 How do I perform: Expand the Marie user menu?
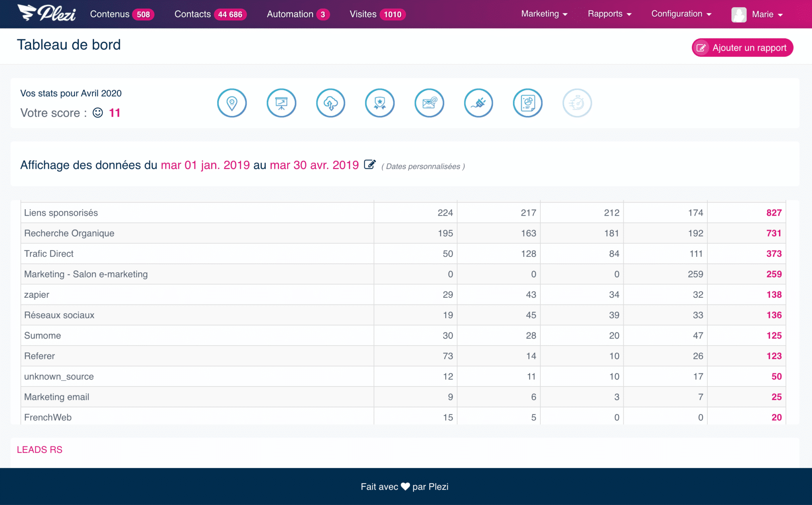tap(767, 15)
